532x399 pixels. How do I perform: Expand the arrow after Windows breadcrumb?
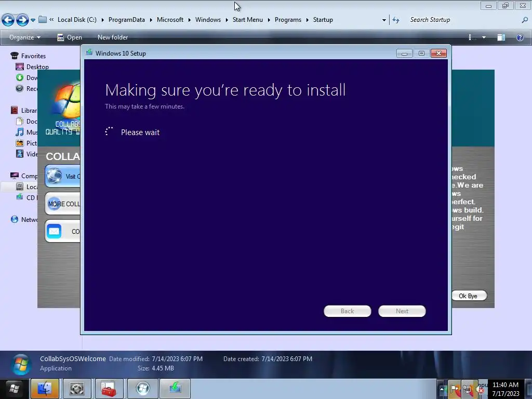227,20
